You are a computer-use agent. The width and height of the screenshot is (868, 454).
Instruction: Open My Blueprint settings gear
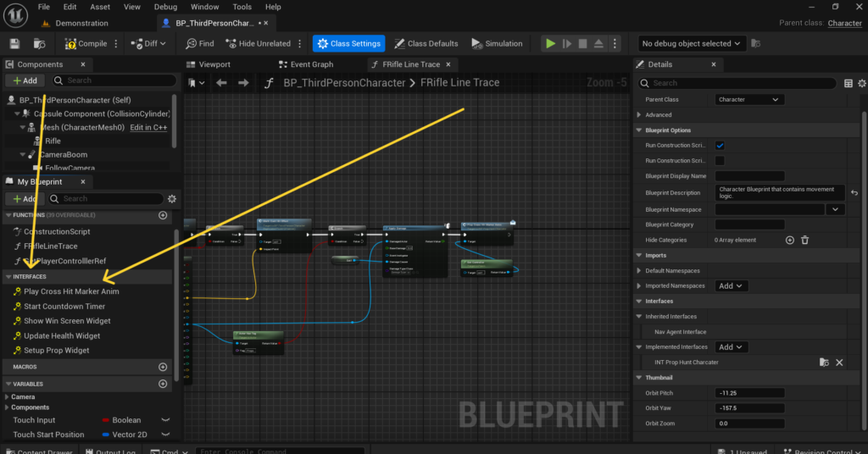(172, 198)
